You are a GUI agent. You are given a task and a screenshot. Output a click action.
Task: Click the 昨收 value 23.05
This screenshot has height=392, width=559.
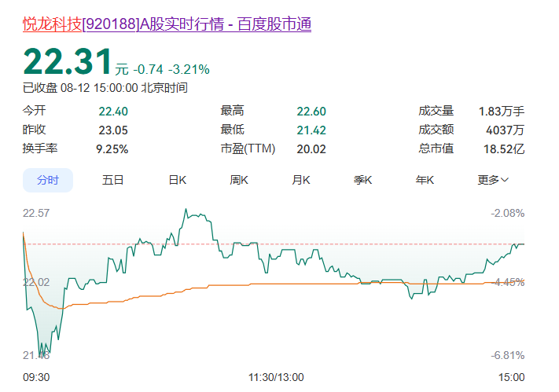point(113,130)
